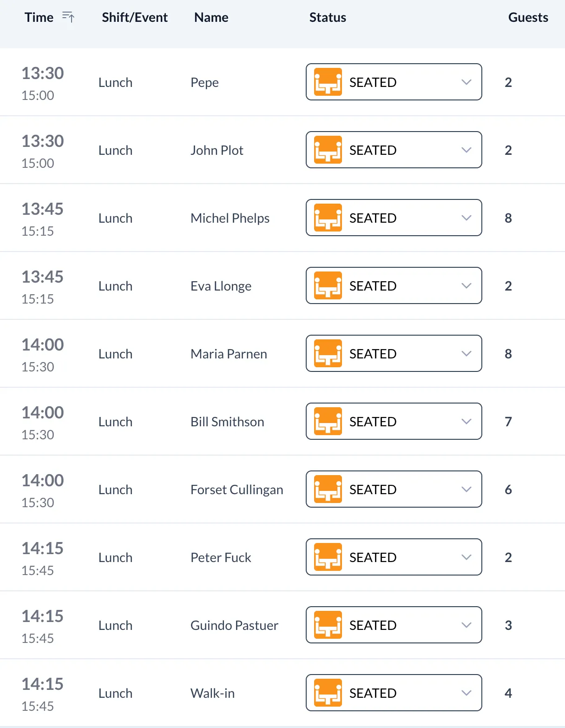Click the Status column header

click(x=328, y=18)
